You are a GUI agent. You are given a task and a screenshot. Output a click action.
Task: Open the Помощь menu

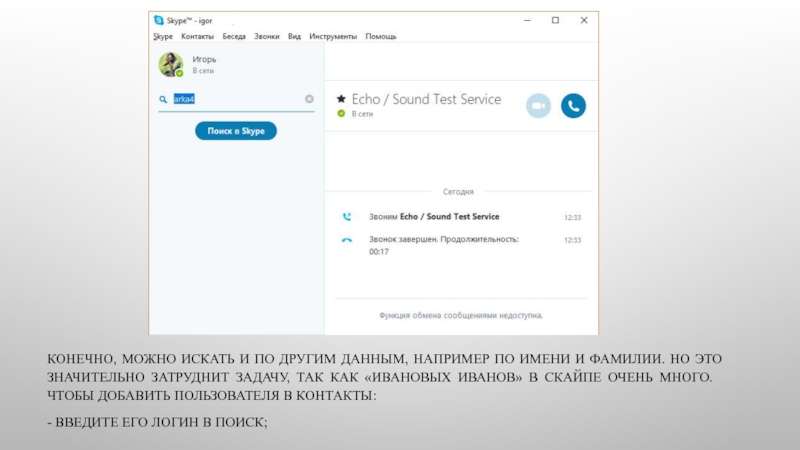click(381, 36)
